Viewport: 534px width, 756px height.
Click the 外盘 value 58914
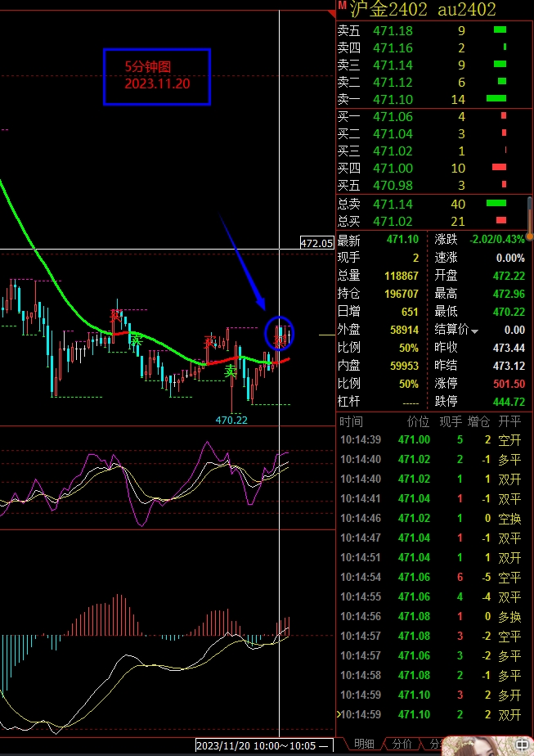click(x=404, y=330)
